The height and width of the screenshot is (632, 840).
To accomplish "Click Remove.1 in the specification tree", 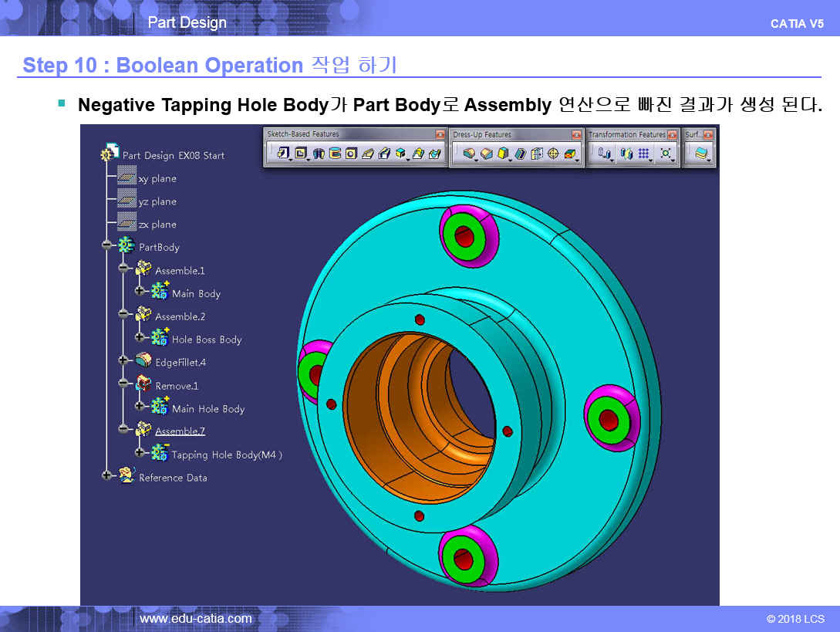I will coord(177,386).
